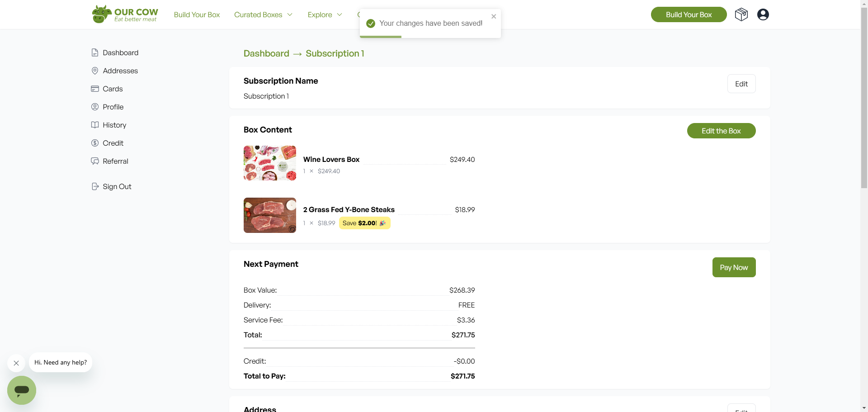Click the Edit button for Subscription Name

click(x=741, y=84)
